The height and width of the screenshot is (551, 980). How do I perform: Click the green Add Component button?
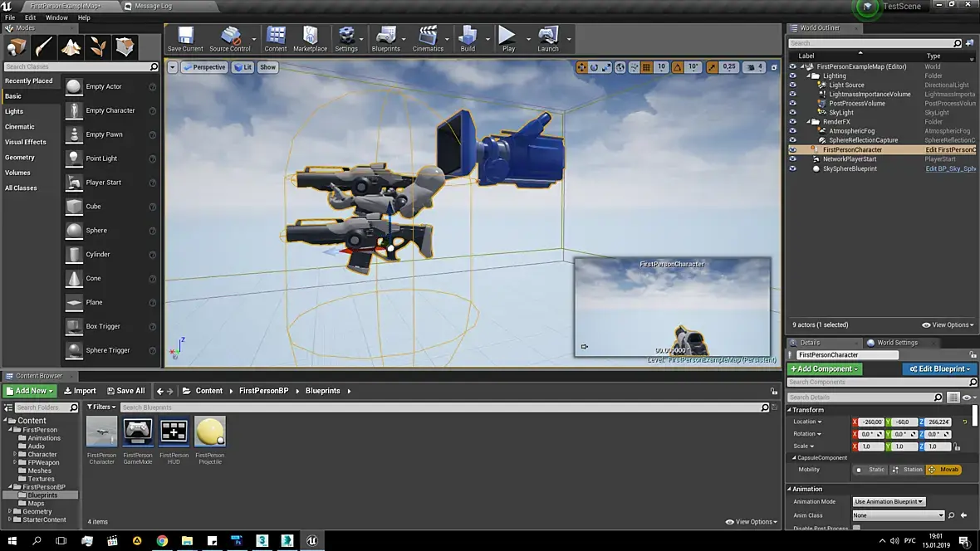pyautogui.click(x=824, y=368)
